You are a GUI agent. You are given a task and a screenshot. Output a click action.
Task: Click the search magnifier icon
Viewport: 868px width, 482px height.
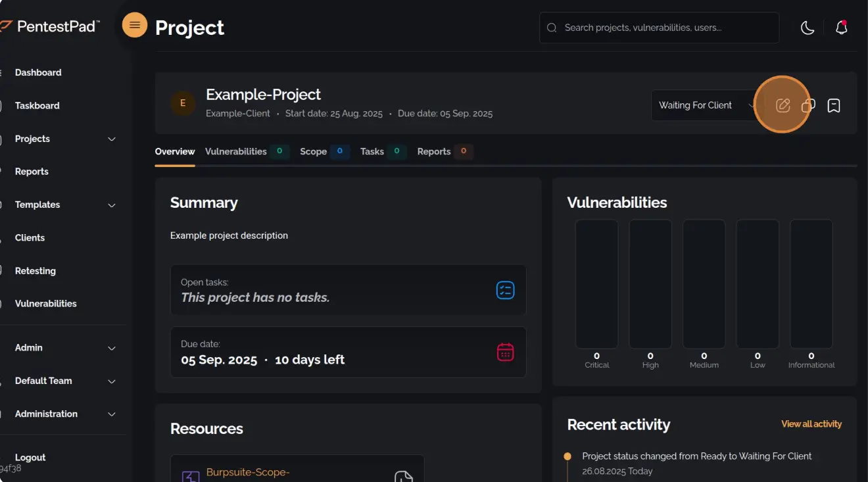552,28
